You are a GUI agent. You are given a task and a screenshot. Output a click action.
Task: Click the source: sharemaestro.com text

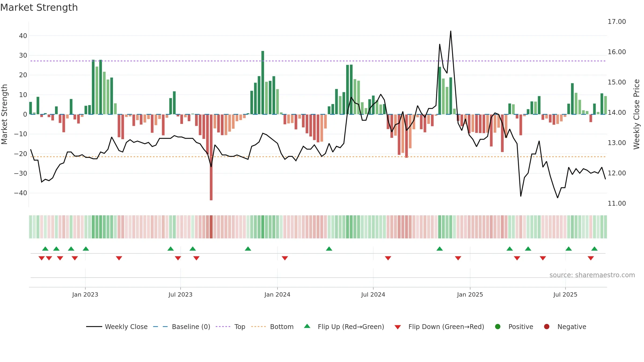point(592,275)
